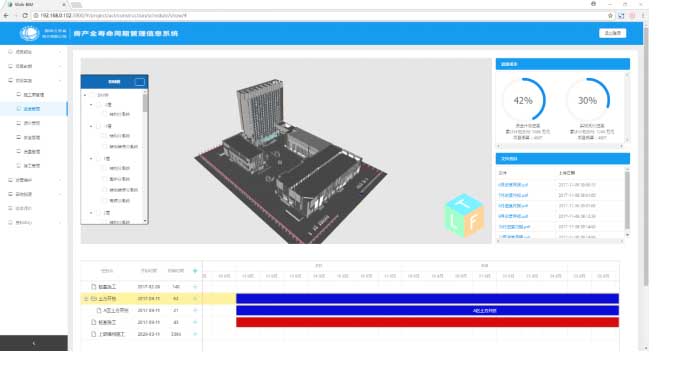Viewport: 693px width, 376px height.
Task: Click the globe logo in header
Action: (x=30, y=34)
